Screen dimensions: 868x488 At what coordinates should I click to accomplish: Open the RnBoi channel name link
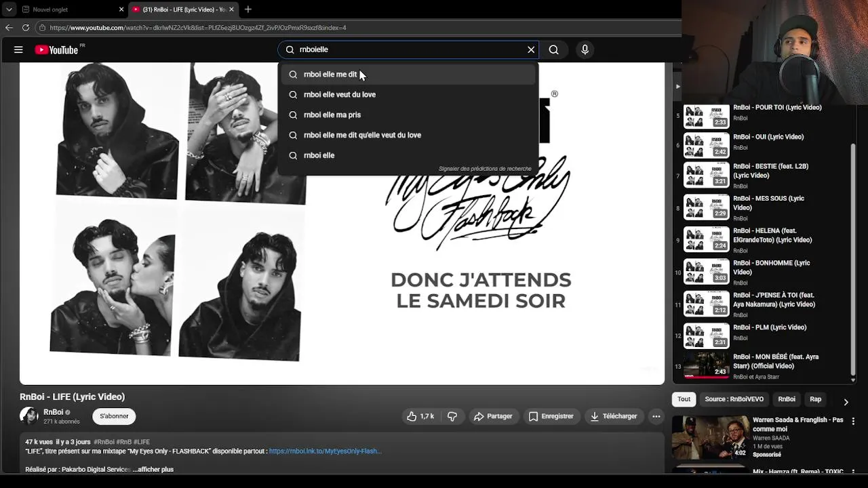point(54,412)
